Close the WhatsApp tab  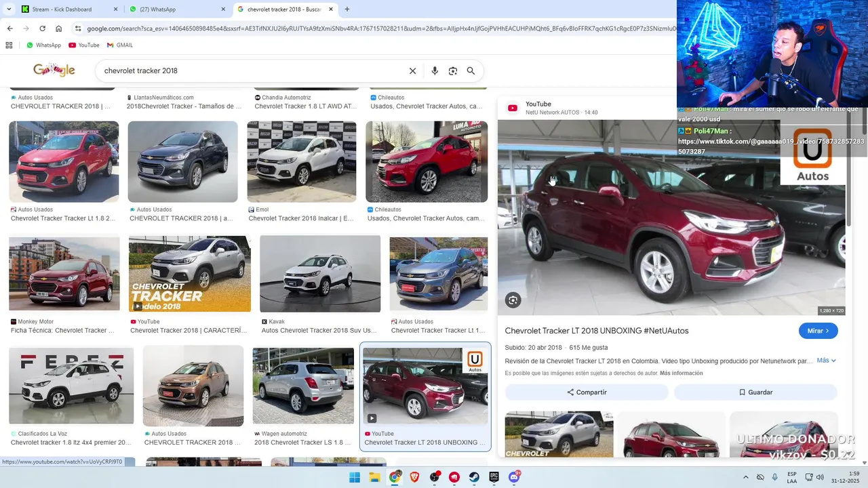[x=223, y=9]
